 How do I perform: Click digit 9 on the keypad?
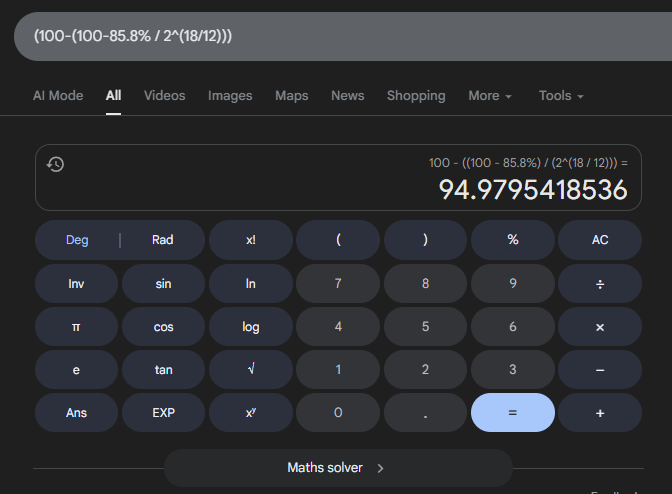513,284
